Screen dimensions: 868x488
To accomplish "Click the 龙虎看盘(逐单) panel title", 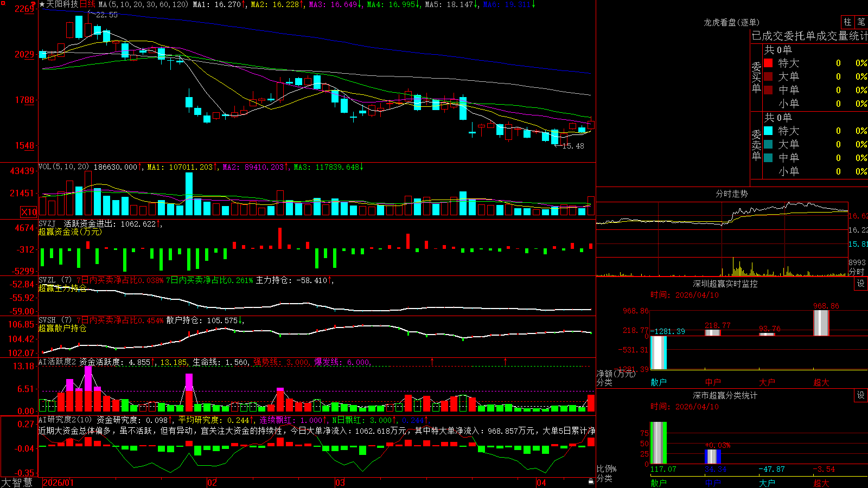I will pyautogui.click(x=731, y=22).
